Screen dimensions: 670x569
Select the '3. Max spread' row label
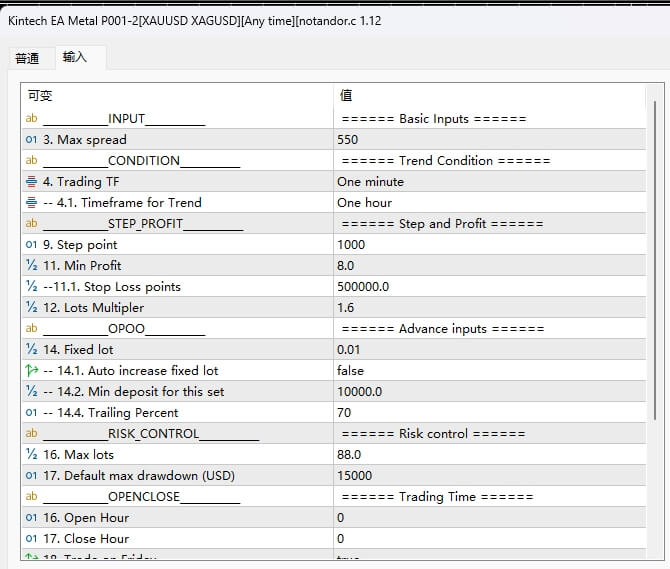pos(85,139)
